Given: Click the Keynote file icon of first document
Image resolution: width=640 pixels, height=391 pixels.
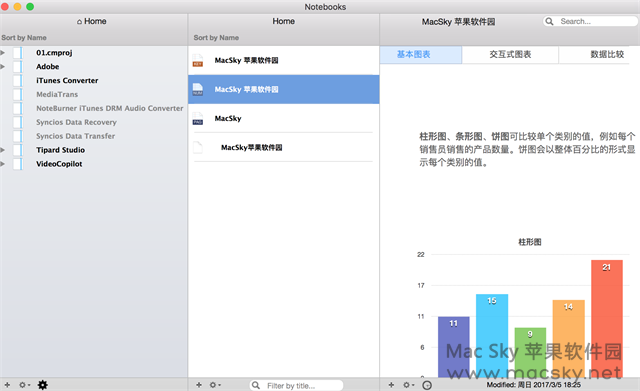Looking at the screenshot, I should pyautogui.click(x=198, y=60).
